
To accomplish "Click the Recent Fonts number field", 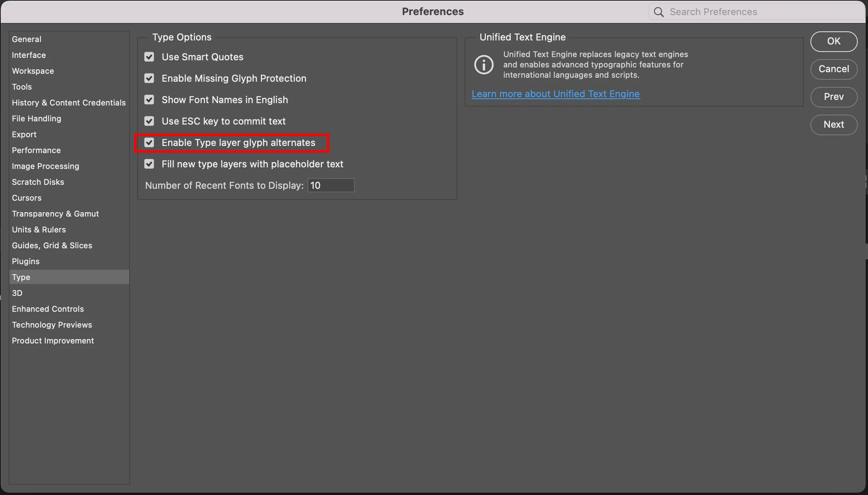I will [x=331, y=186].
